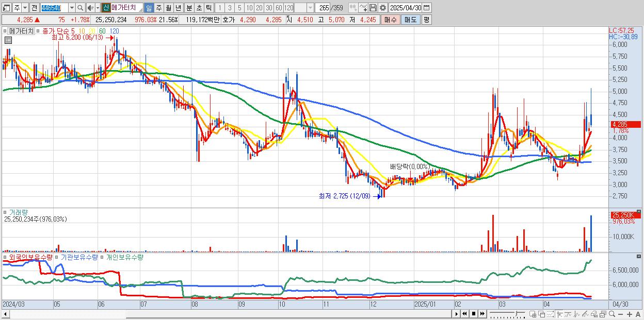Click the overlay charts icon
The width and height of the screenshot is (644, 320).
(542, 314)
